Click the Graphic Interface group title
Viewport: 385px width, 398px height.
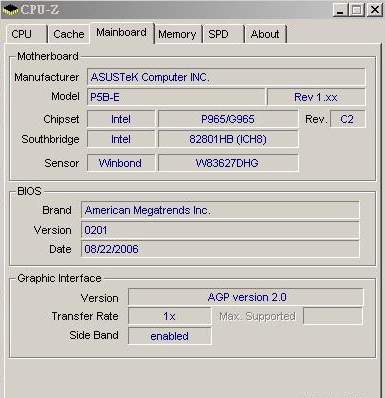pos(59,278)
